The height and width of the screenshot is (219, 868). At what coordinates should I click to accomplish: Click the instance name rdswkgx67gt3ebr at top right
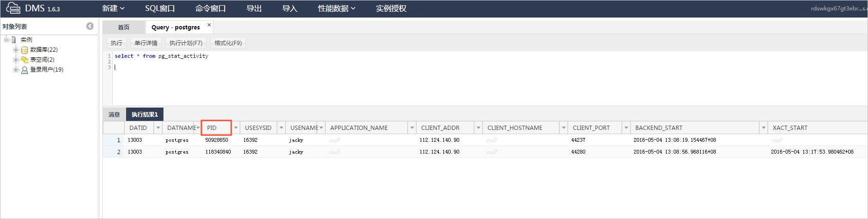pos(839,9)
